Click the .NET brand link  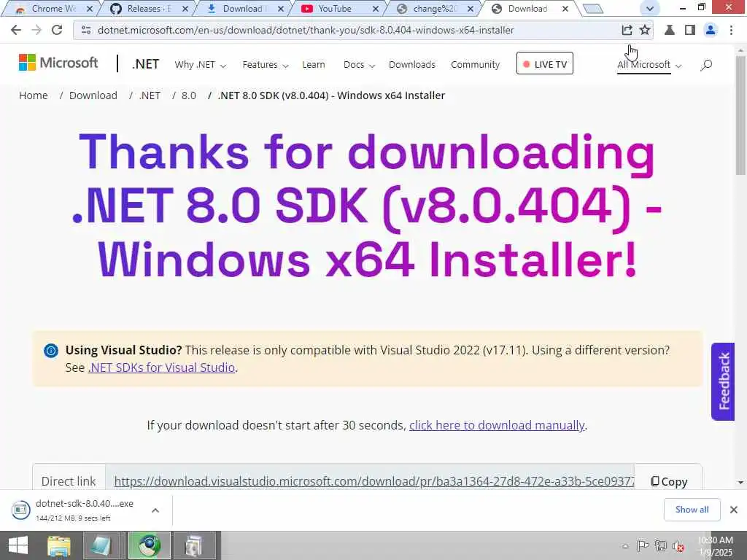pyautogui.click(x=145, y=64)
